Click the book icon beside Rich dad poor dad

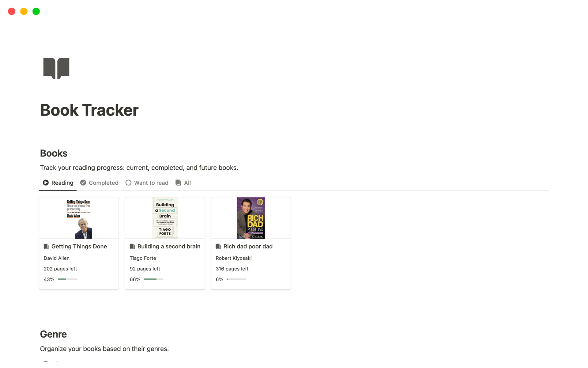(218, 246)
